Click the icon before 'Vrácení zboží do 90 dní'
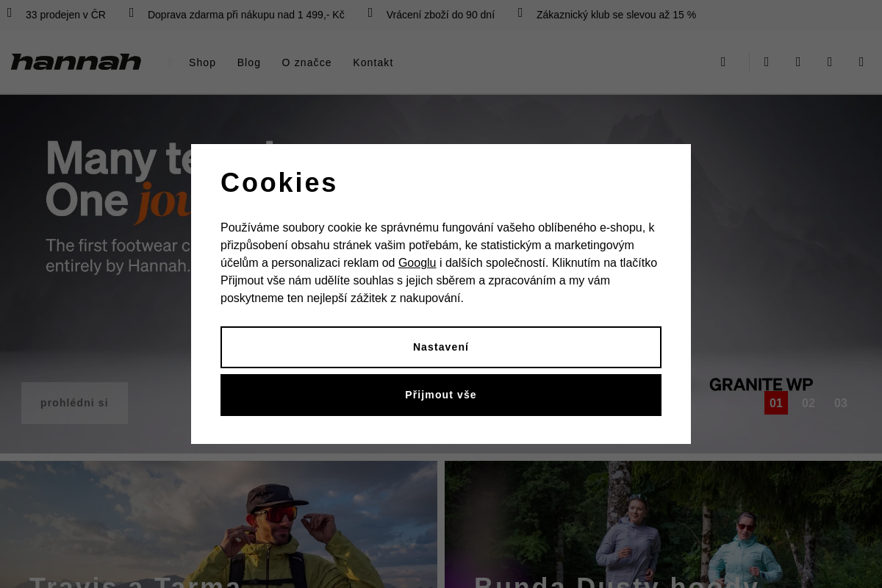This screenshot has height=588, width=882. pos(370,12)
